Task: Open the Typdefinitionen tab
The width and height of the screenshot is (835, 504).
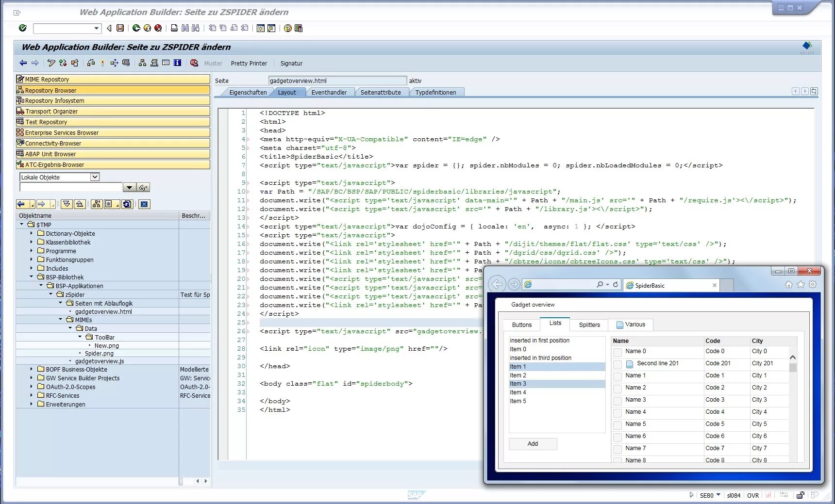Action: pyautogui.click(x=435, y=92)
